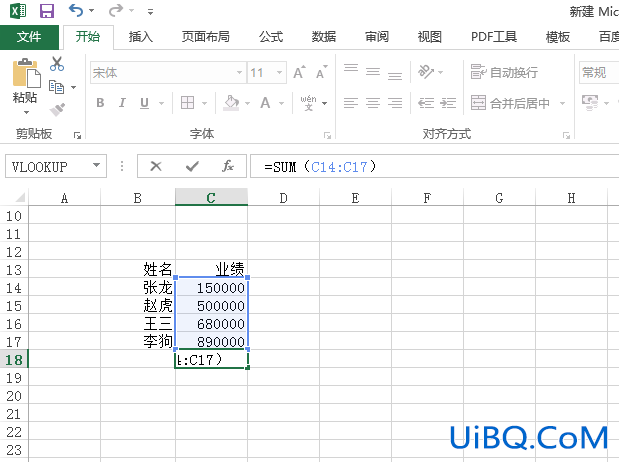The image size is (619, 462).
Task: Toggle Align Left
Action: pos(351,103)
